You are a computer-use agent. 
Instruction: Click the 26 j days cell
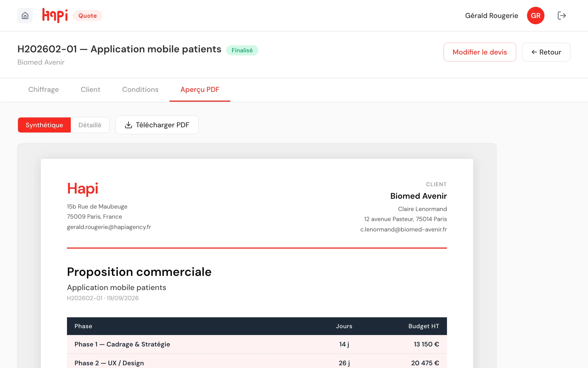pyautogui.click(x=344, y=363)
